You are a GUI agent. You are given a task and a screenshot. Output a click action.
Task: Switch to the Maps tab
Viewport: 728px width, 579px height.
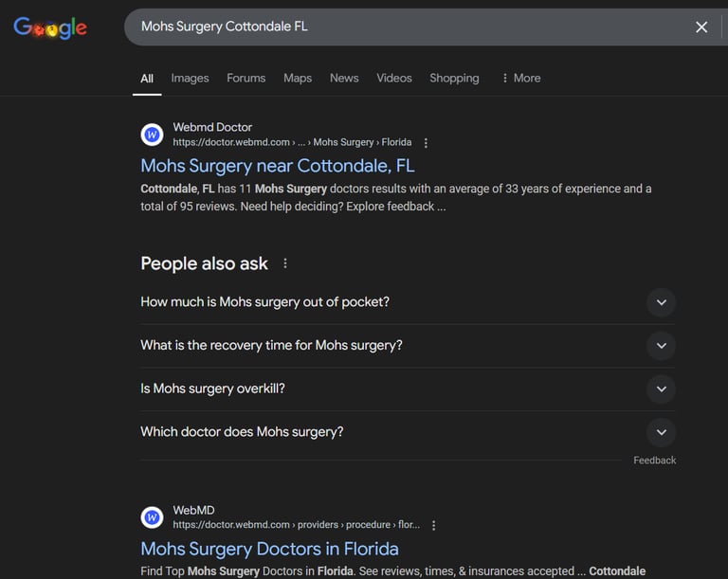click(x=298, y=78)
